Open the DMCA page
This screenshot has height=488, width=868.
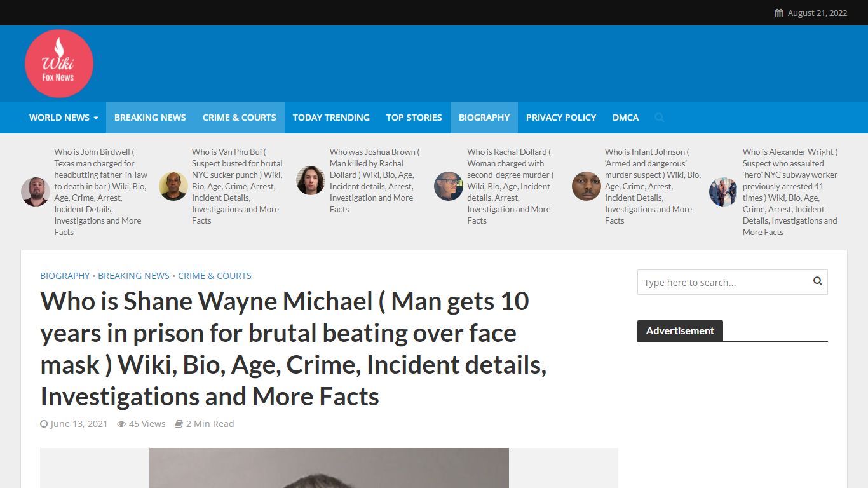(626, 118)
